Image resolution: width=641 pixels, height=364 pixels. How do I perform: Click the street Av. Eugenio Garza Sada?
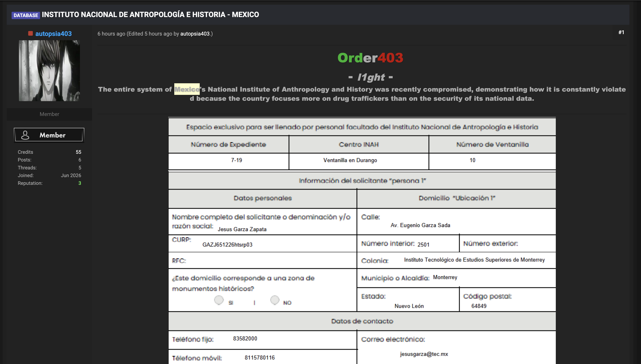click(420, 225)
